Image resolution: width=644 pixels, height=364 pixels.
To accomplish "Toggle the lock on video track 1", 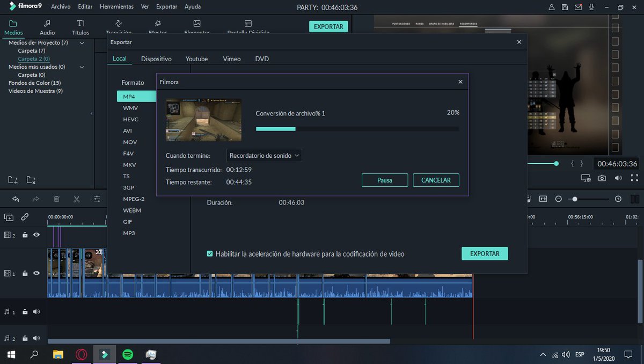I will (25, 273).
